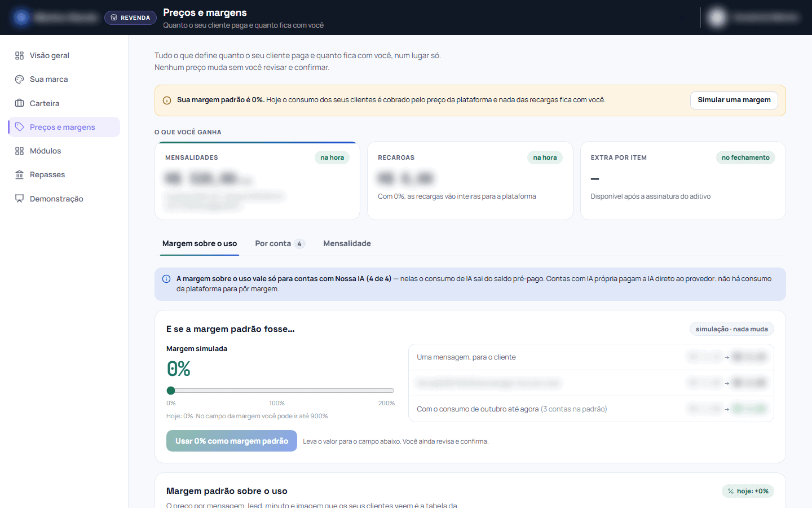Click the na hora badge on Mensalidades card
Screen dimensions: 812x508
coord(332,157)
